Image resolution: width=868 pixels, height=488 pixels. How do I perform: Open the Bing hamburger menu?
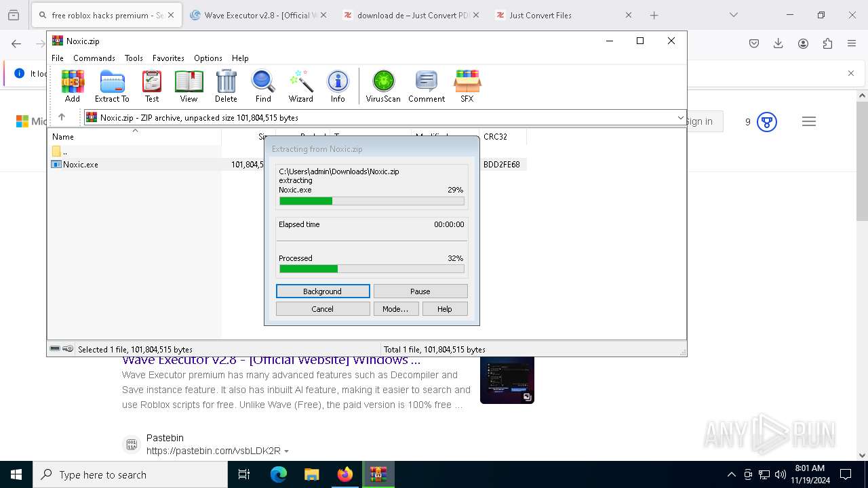[x=808, y=122]
